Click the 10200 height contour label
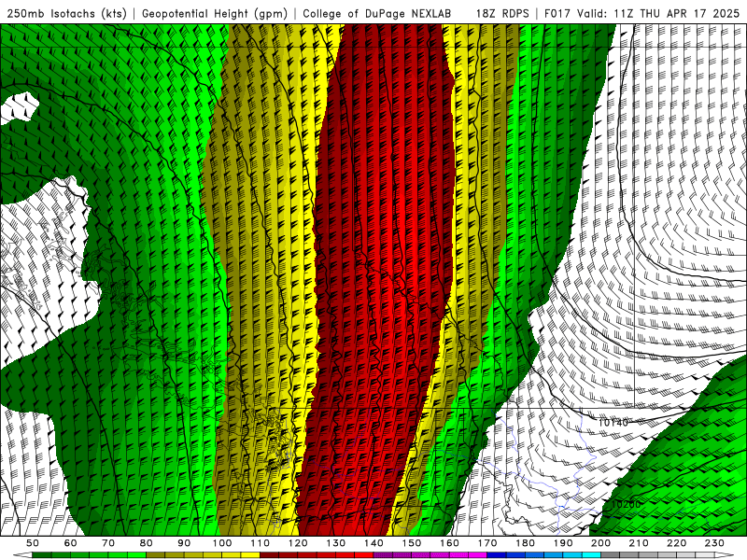Screen dimensions: 747x560 point(626,504)
